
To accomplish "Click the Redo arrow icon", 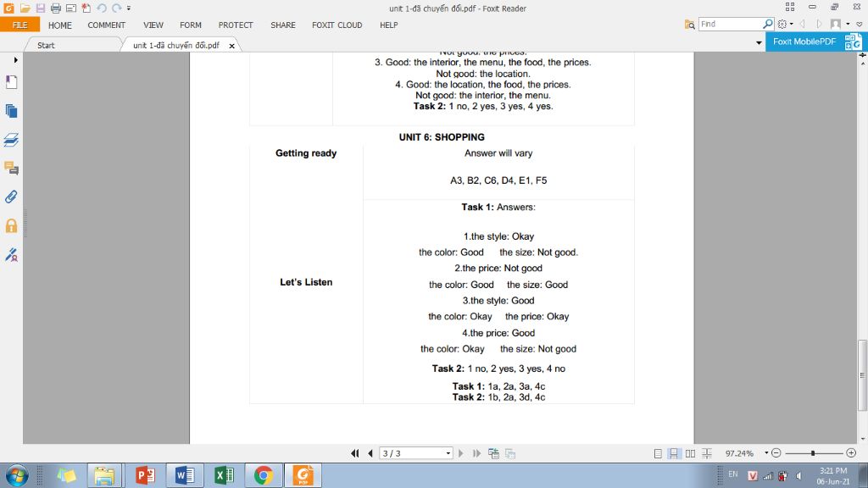I will coord(116,8).
